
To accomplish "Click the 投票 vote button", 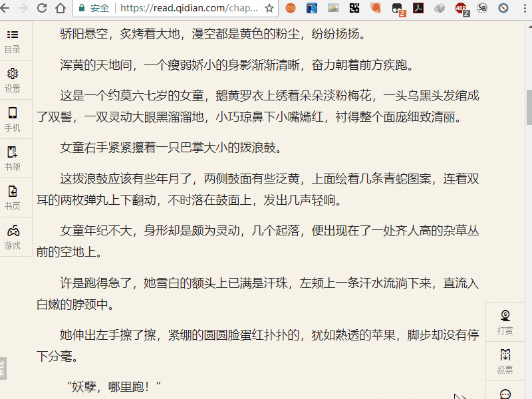I will tap(505, 361).
